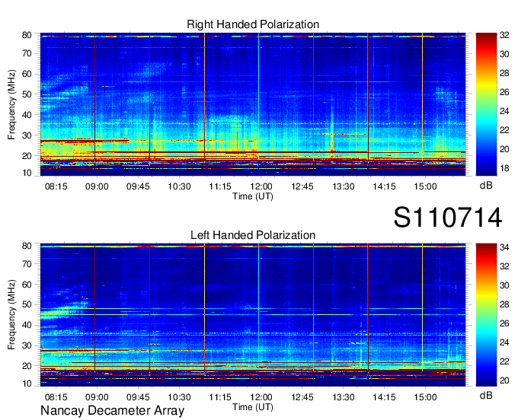
Task: Click the 28 value on the lower color bar
Action: point(504,304)
